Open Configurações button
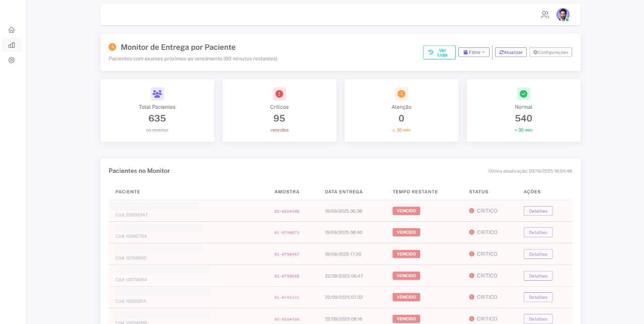 (550, 52)
